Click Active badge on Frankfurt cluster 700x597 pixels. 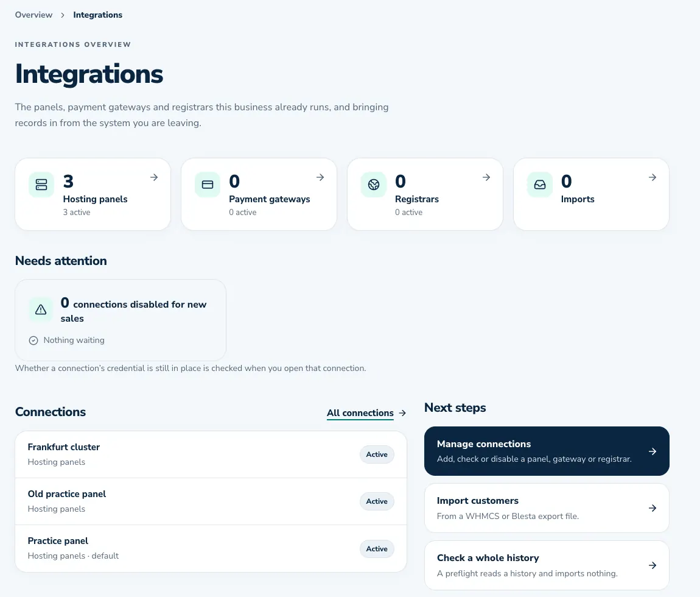tap(377, 454)
